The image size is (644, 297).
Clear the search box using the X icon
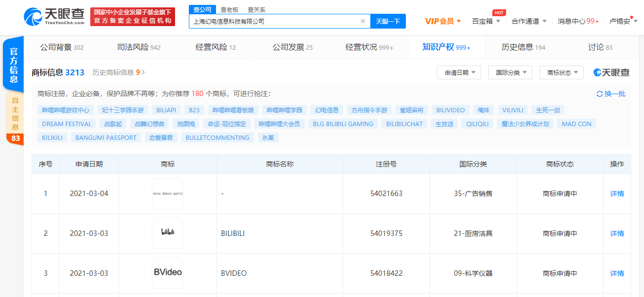pyautogui.click(x=363, y=21)
